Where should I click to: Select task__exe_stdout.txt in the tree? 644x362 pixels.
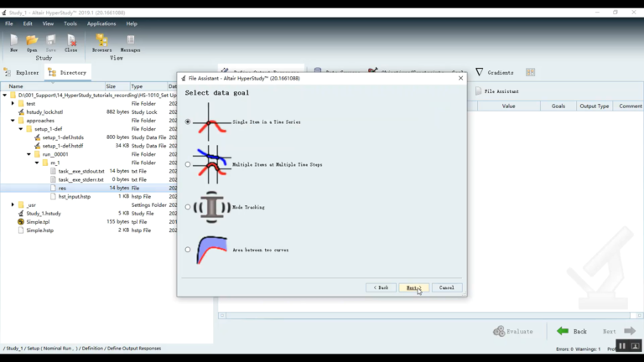click(81, 171)
